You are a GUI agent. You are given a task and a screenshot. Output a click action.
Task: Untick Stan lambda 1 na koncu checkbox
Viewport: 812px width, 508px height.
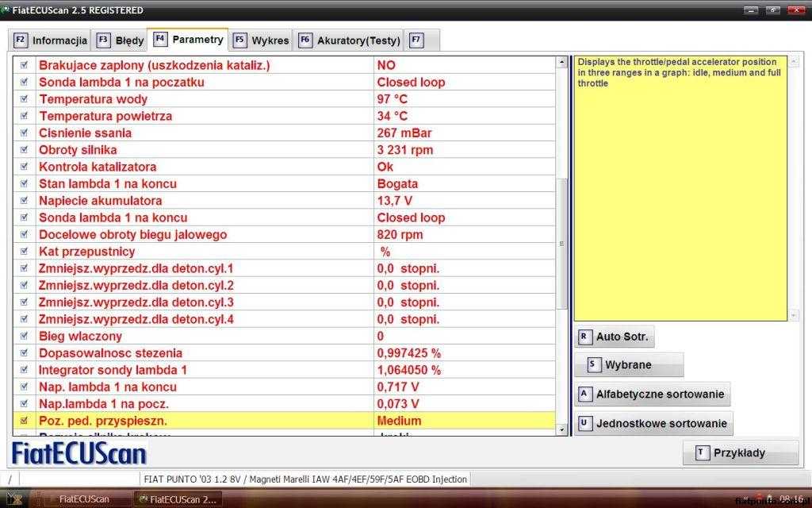(x=24, y=183)
